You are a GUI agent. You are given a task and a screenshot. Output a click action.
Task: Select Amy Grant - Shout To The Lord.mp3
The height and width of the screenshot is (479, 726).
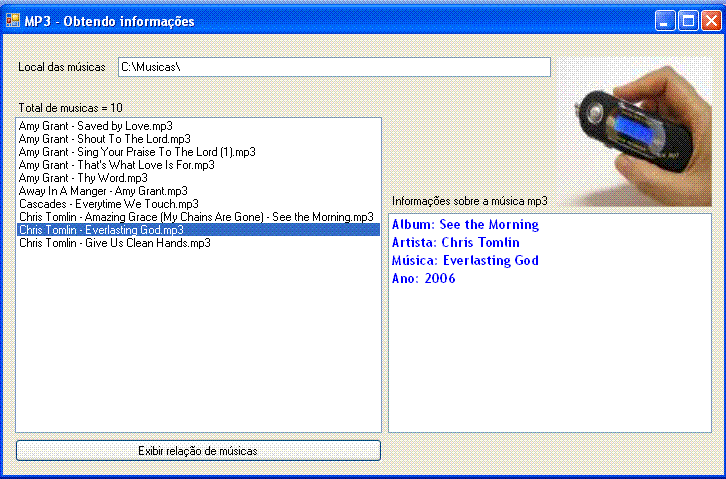pyautogui.click(x=198, y=139)
